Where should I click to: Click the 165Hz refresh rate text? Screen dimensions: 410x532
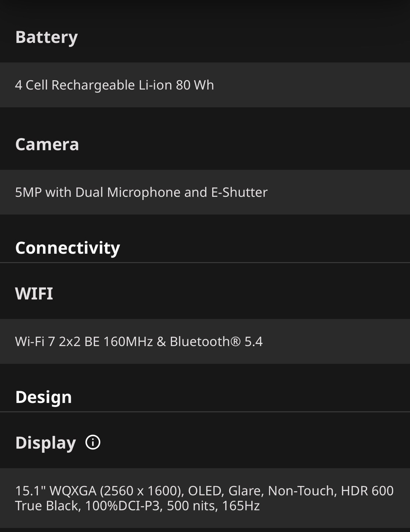click(241, 506)
